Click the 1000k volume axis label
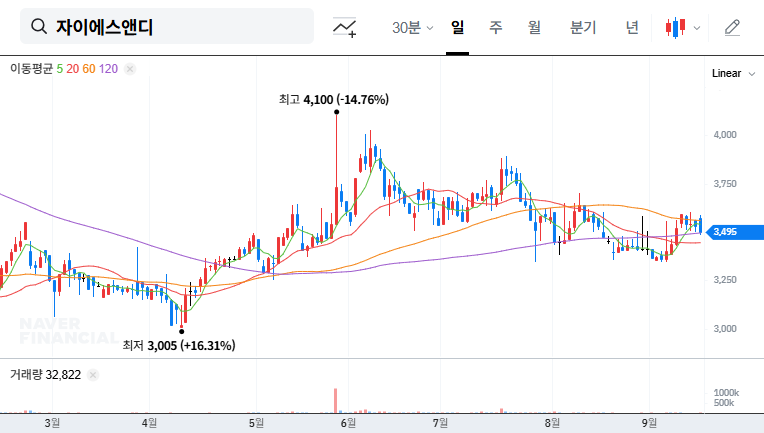764x433 pixels. click(726, 393)
